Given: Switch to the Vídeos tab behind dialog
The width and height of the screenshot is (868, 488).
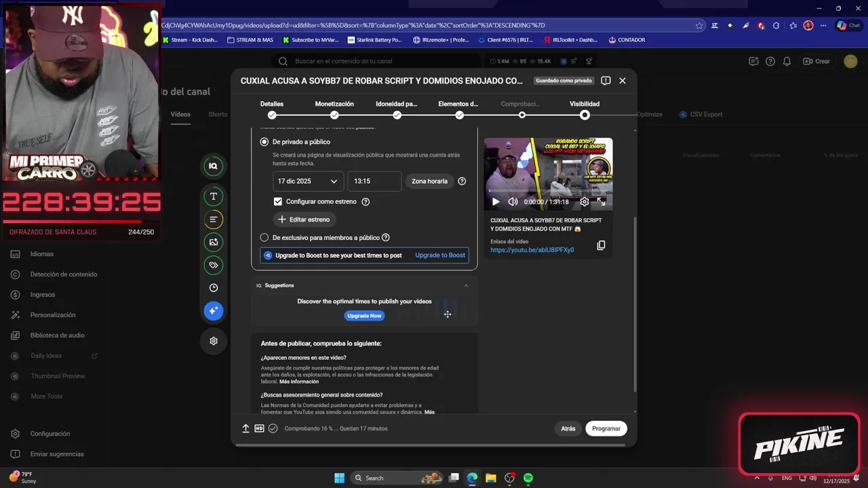Looking at the screenshot, I should click(180, 115).
